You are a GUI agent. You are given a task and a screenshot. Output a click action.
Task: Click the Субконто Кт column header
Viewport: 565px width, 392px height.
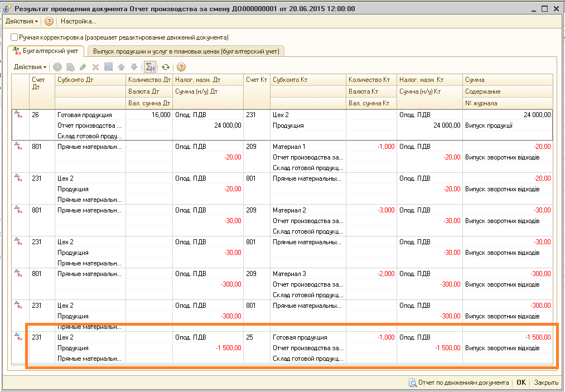click(308, 80)
